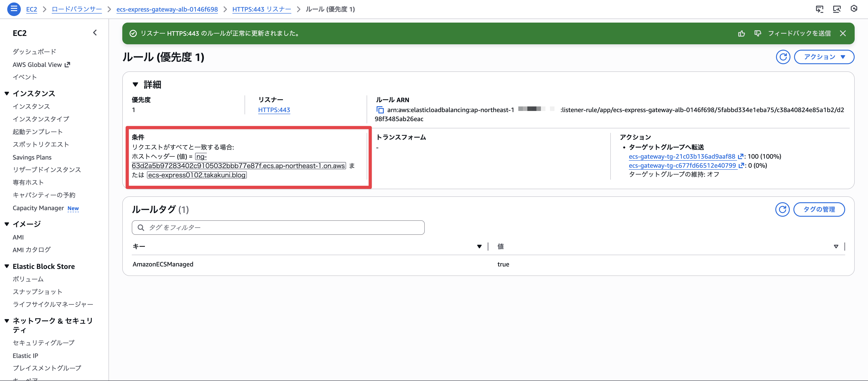
Task: Click the thumbs up feedback icon
Action: (741, 33)
